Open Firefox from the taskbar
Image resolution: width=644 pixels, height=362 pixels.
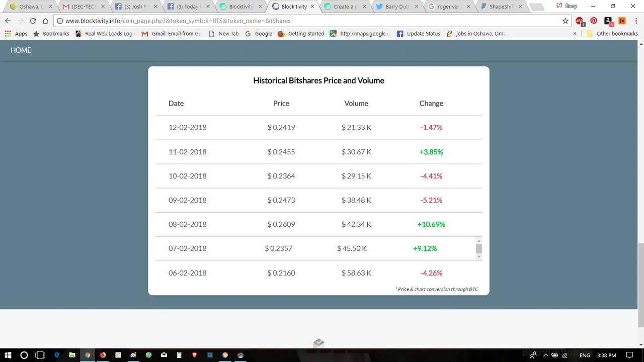pyautogui.click(x=103, y=355)
